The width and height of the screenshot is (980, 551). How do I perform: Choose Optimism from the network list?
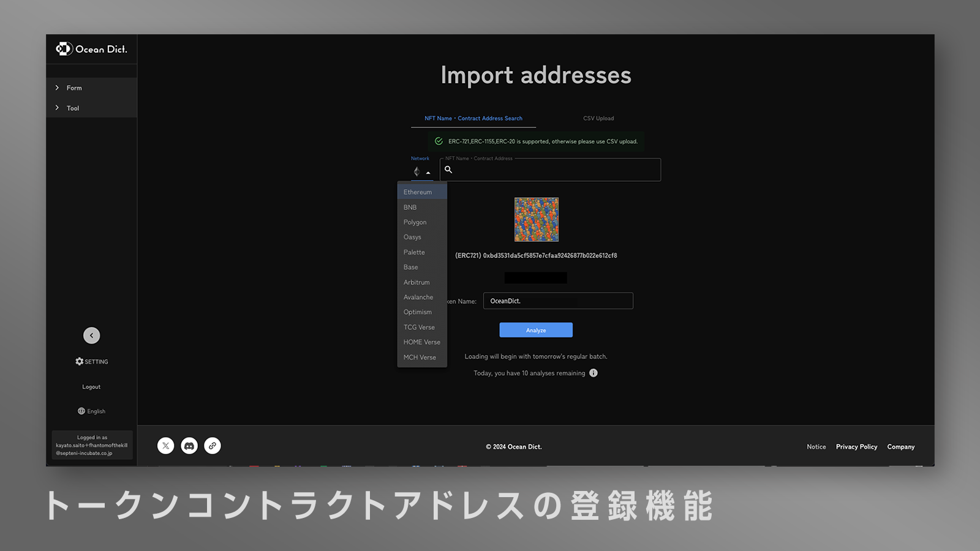pos(422,312)
